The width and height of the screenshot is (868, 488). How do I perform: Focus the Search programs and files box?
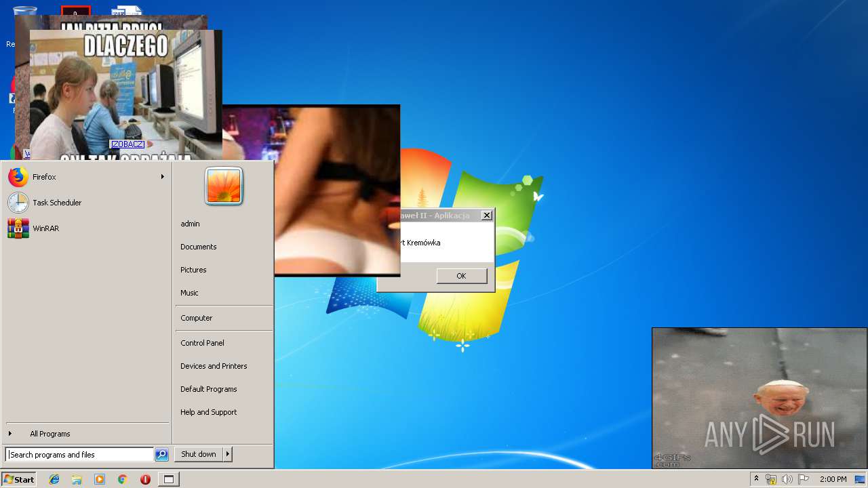pos(79,455)
